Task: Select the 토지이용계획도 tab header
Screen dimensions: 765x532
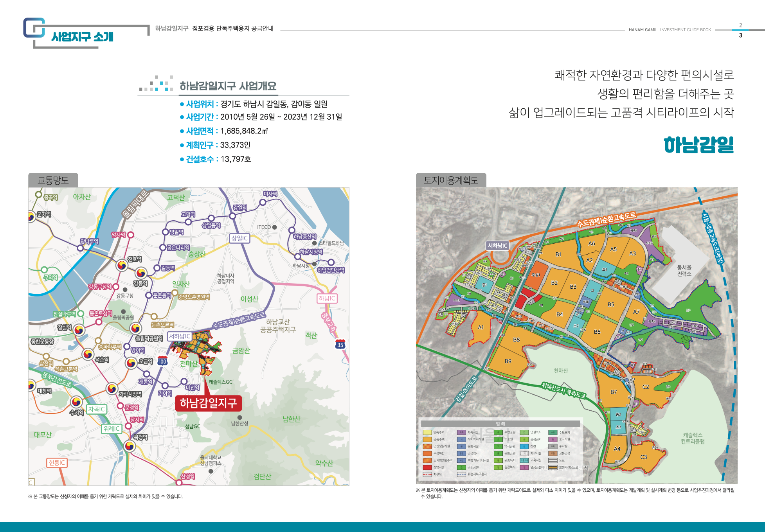Action: coord(451,180)
